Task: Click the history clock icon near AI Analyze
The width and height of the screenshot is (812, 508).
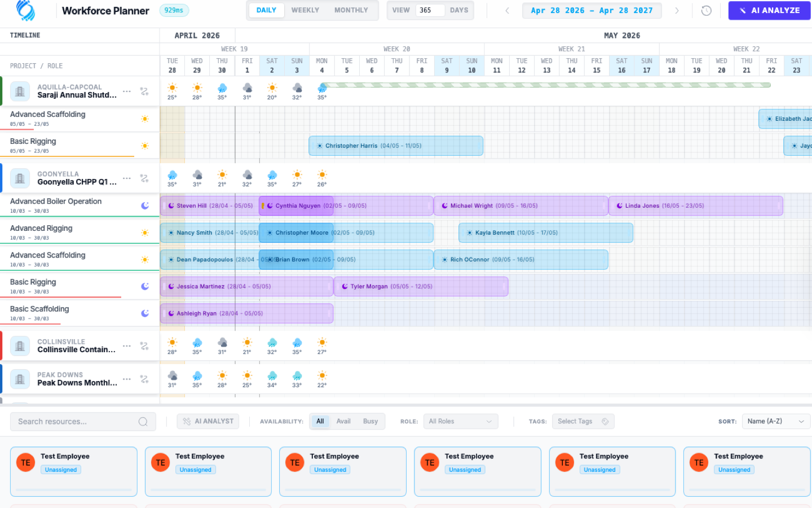Action: [x=706, y=10]
